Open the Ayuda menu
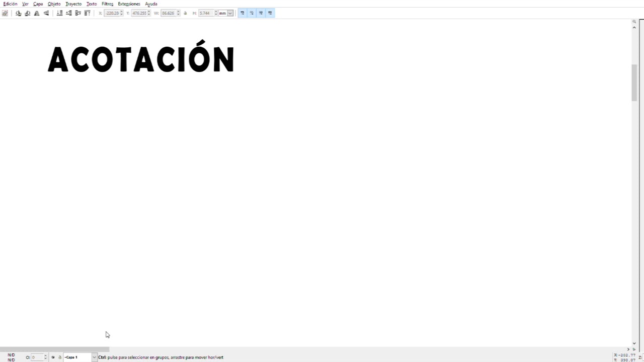 pyautogui.click(x=151, y=4)
